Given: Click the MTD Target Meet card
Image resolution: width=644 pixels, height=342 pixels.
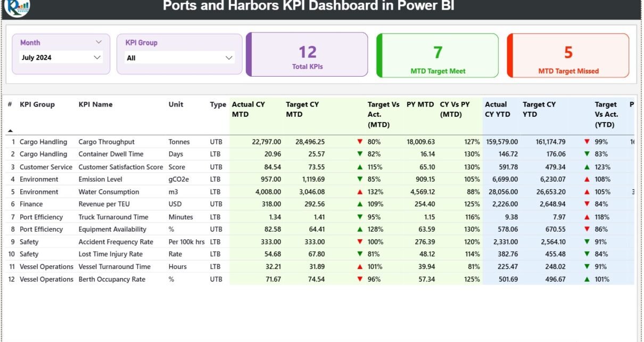Looking at the screenshot, I should coord(437,55).
